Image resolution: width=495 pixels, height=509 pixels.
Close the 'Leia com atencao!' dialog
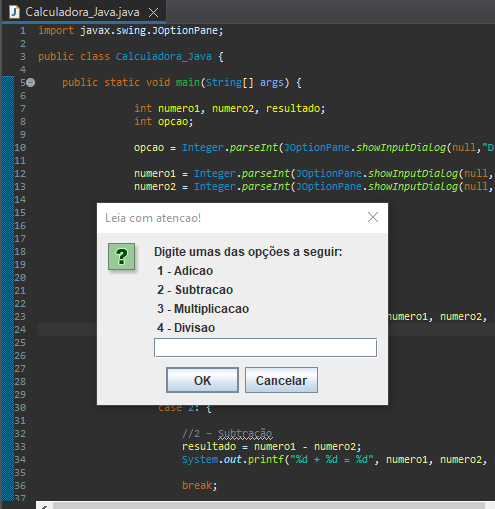tap(373, 217)
